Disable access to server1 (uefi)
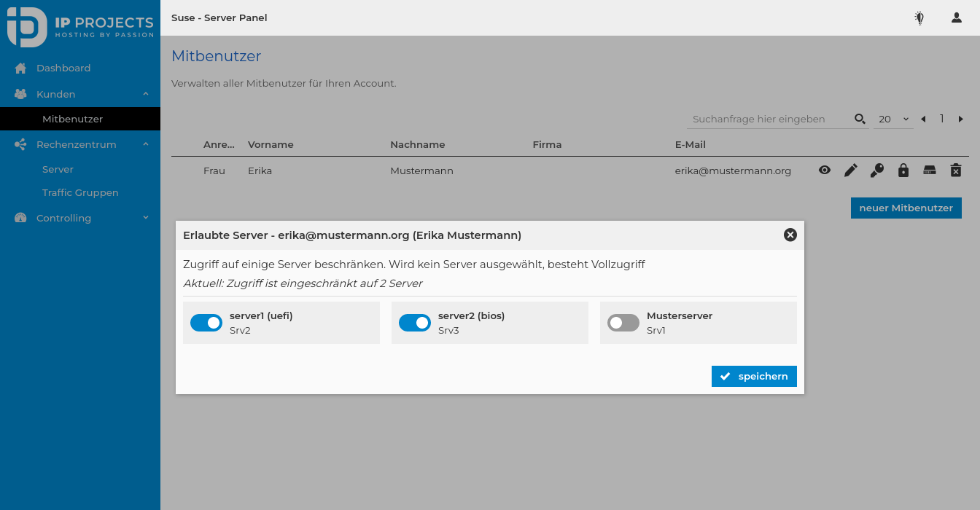980x510 pixels. pyautogui.click(x=206, y=322)
